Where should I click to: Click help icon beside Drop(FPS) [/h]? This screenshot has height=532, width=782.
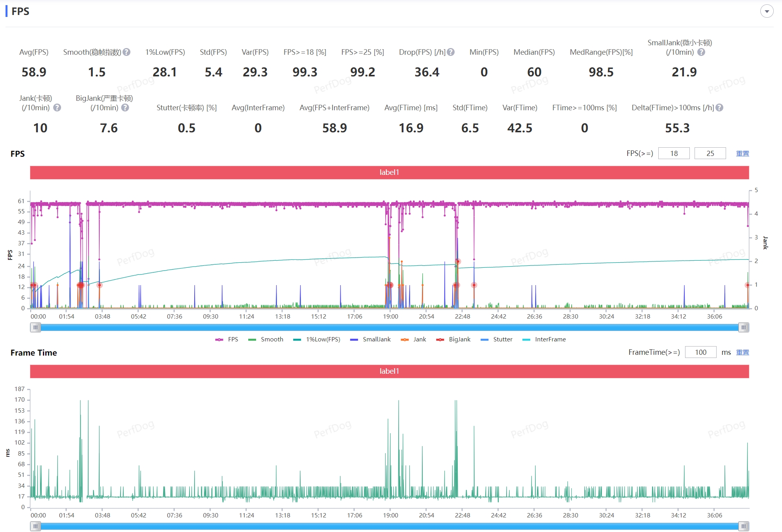coord(451,52)
